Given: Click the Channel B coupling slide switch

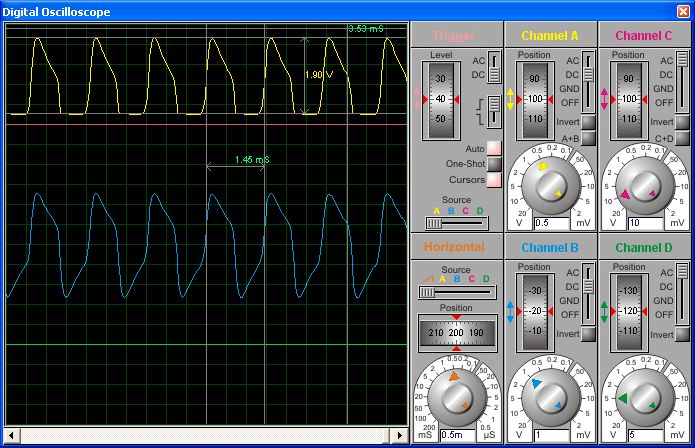Looking at the screenshot, I should point(588,294).
